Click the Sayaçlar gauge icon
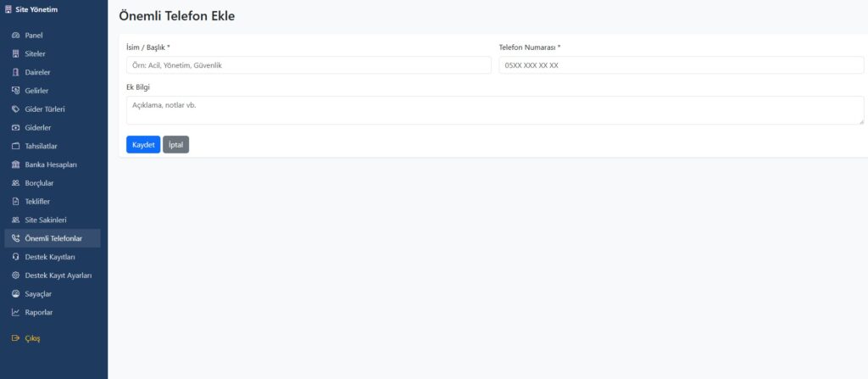 pyautogui.click(x=15, y=293)
